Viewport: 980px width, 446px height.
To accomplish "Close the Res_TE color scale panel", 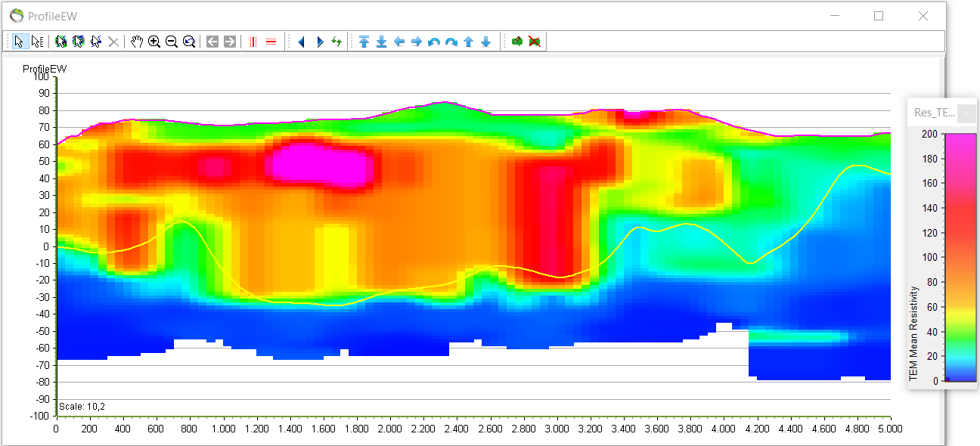I will [966, 113].
